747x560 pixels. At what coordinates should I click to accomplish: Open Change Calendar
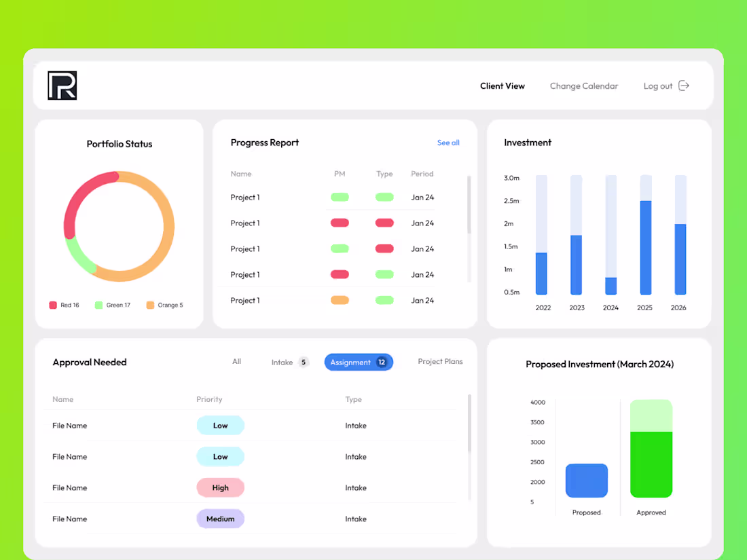point(584,86)
